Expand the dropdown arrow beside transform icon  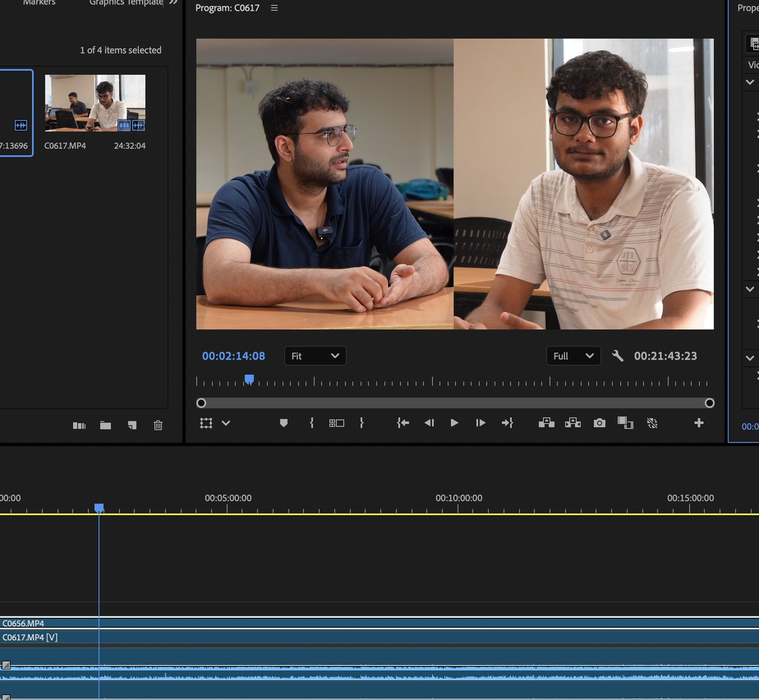pos(225,423)
